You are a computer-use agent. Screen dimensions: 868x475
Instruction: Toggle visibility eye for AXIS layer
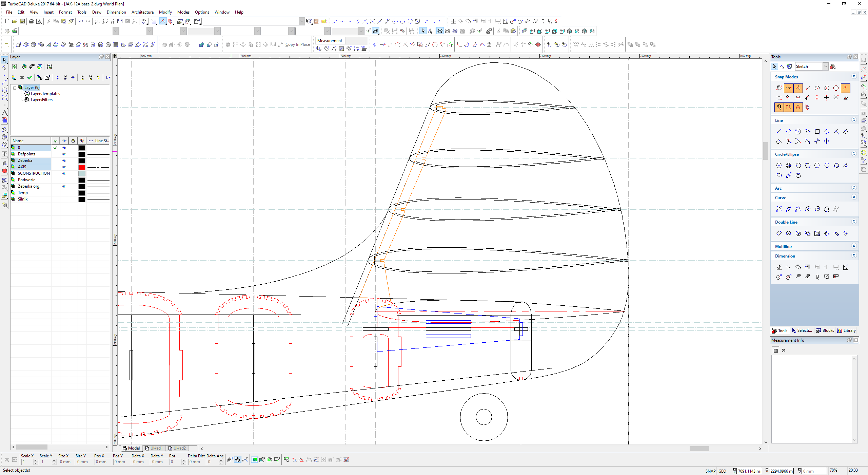coord(64,167)
